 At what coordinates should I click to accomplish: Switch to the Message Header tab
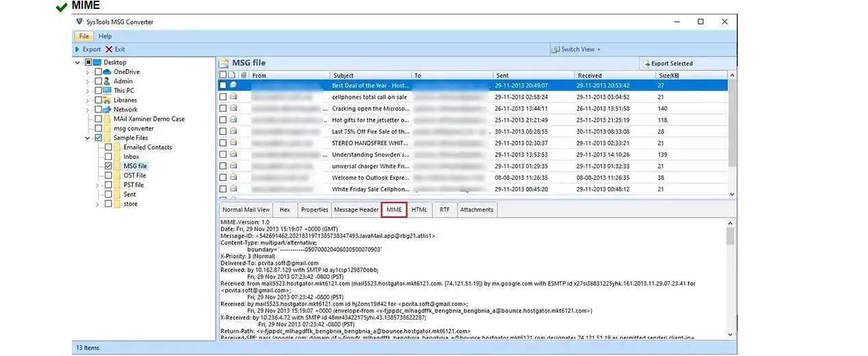(356, 210)
